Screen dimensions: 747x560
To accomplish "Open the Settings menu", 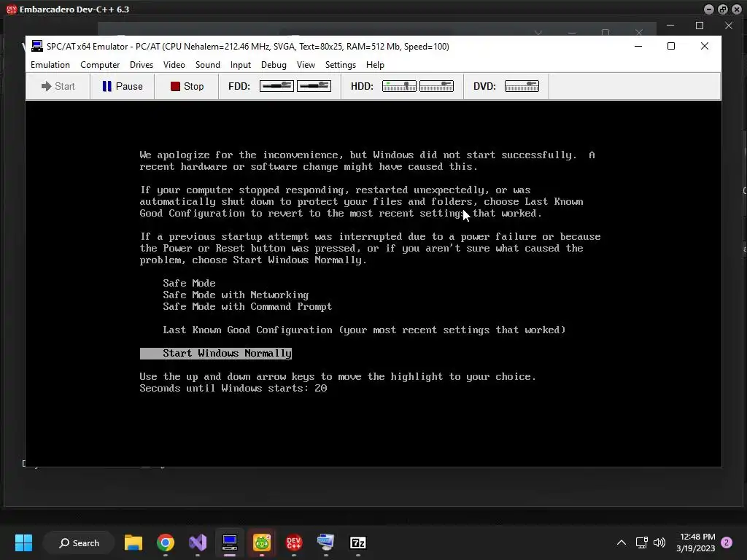I will (341, 65).
